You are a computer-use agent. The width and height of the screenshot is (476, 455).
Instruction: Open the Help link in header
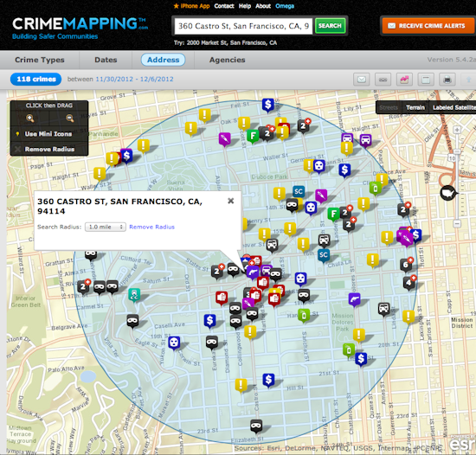245,6
